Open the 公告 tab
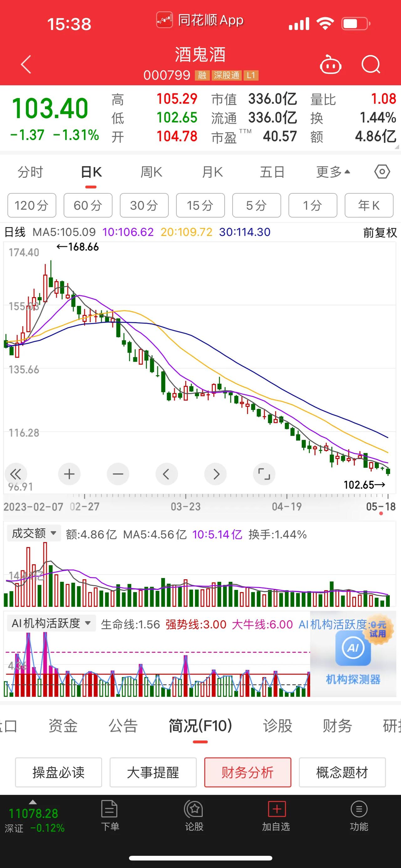 pyautogui.click(x=123, y=725)
